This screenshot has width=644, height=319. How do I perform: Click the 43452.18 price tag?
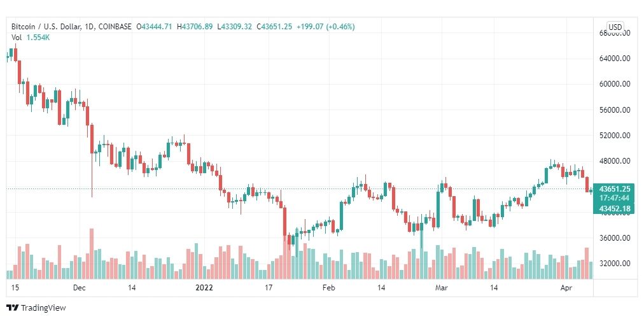pyautogui.click(x=615, y=209)
